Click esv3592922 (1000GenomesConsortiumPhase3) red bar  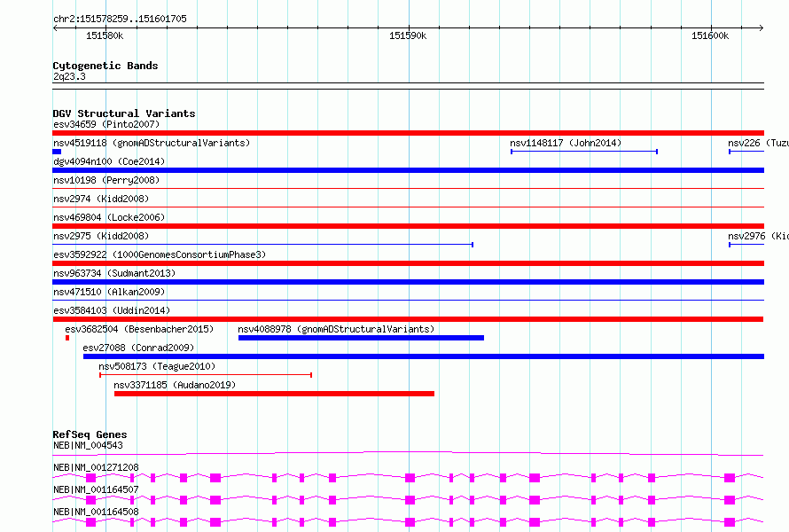pyautogui.click(x=408, y=263)
